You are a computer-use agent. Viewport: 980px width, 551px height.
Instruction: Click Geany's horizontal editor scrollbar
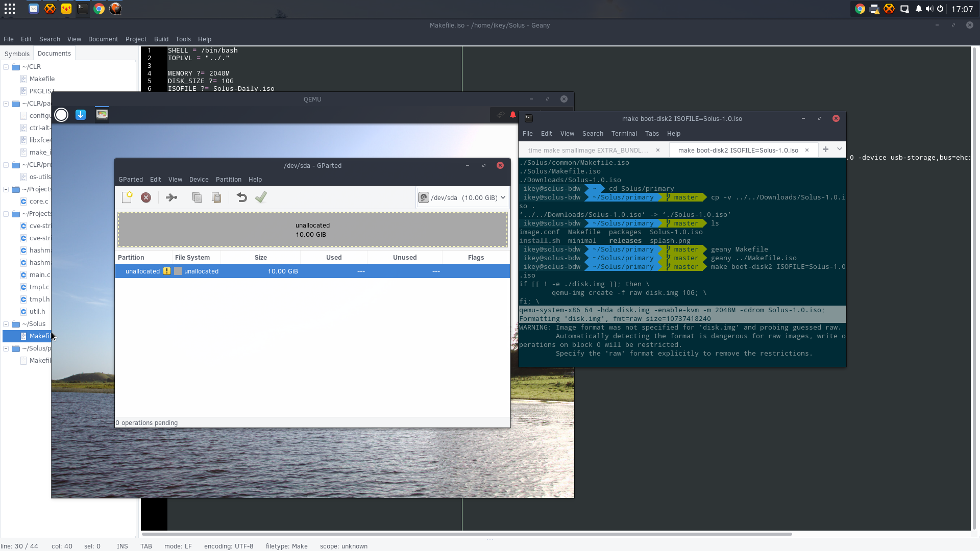point(467,534)
